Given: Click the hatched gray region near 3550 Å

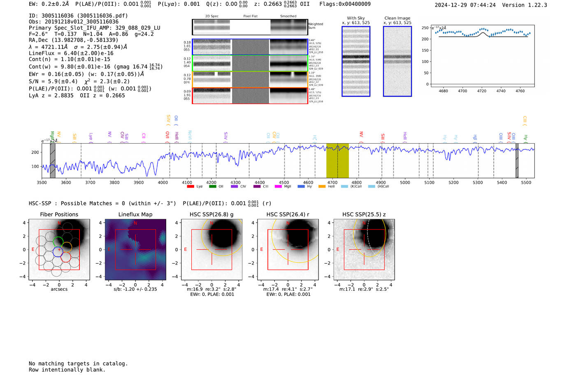Looking at the screenshot, I should point(53,161).
